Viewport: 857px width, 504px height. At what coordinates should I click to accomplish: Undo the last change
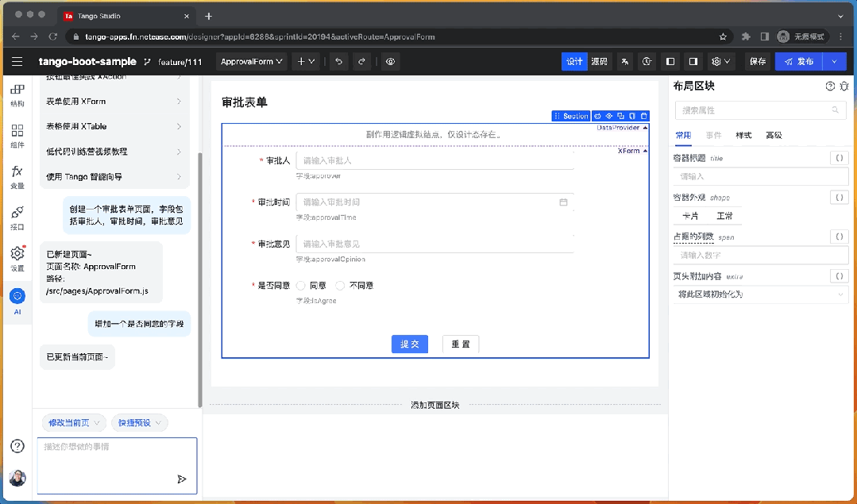coord(339,62)
